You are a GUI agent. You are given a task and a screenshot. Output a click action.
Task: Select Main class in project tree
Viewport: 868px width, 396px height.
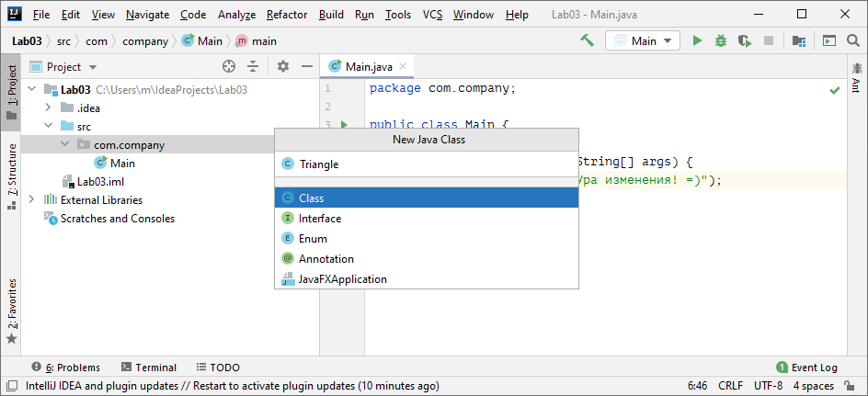[x=115, y=164]
